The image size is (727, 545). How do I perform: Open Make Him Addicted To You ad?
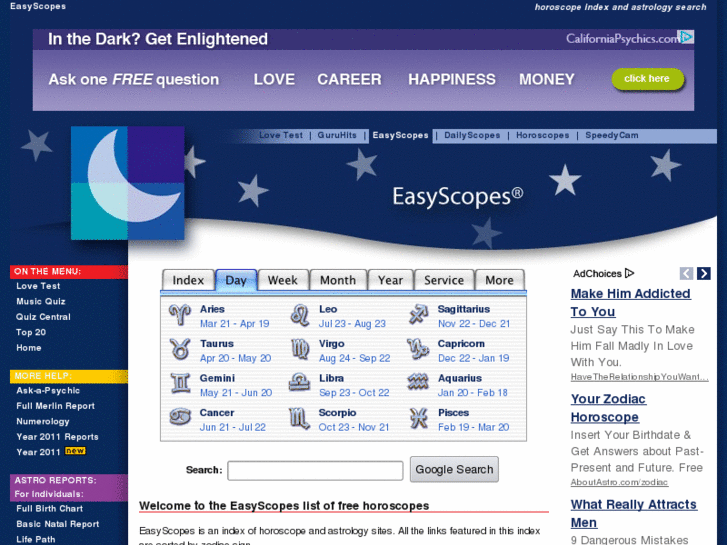[x=631, y=302]
